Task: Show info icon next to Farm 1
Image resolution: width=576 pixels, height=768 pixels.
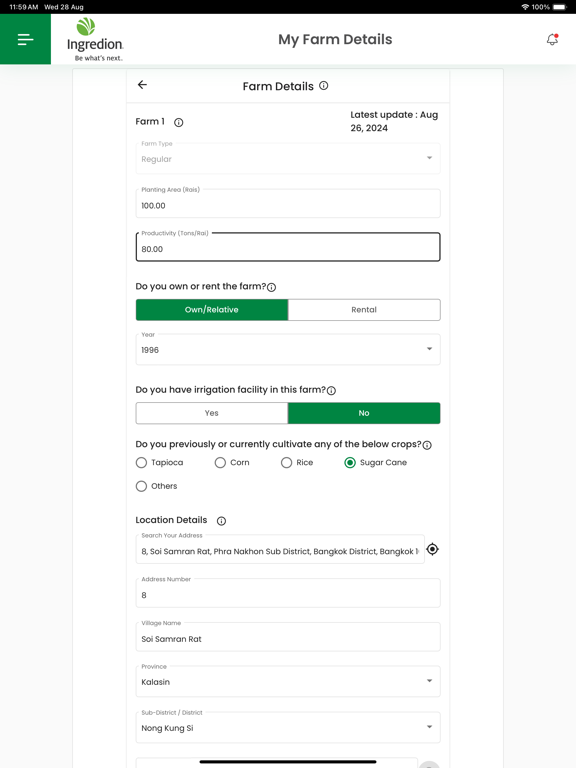Action: pos(179,122)
